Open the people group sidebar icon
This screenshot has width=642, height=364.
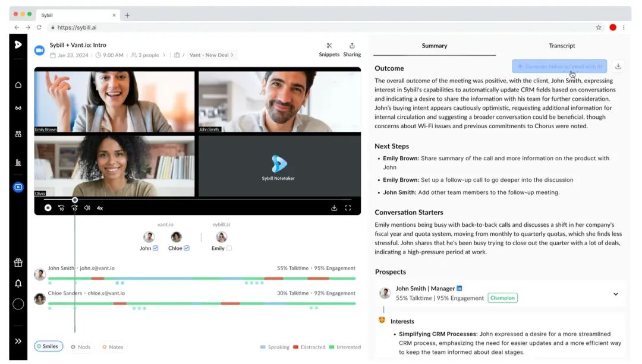point(18,134)
